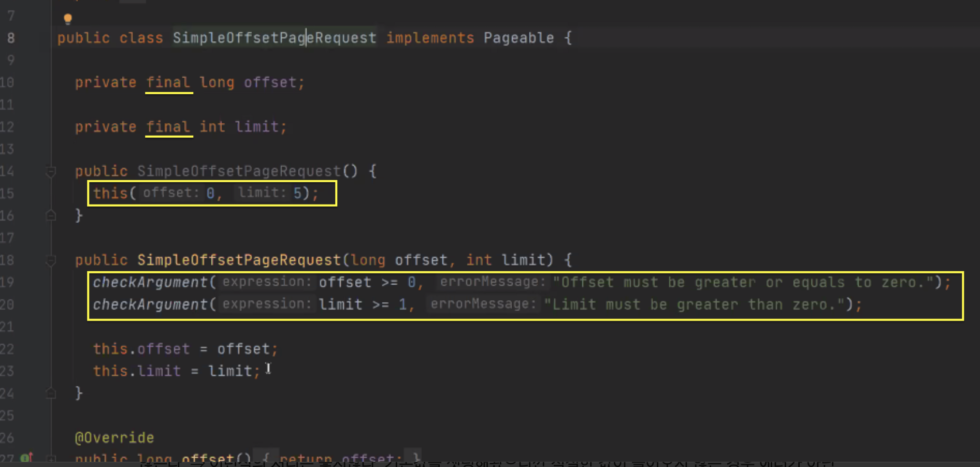Click the field name 'offset;' on line 10
980x467 pixels.
click(274, 82)
